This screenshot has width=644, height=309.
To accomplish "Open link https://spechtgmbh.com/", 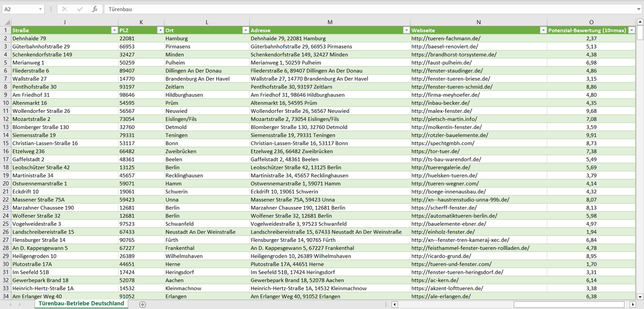I will click(443, 144).
